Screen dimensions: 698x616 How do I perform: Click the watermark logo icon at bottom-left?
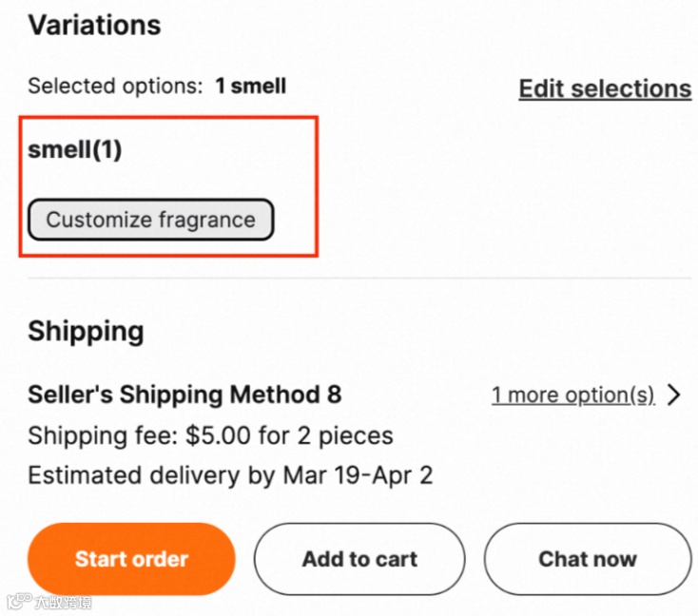[x=18, y=601]
